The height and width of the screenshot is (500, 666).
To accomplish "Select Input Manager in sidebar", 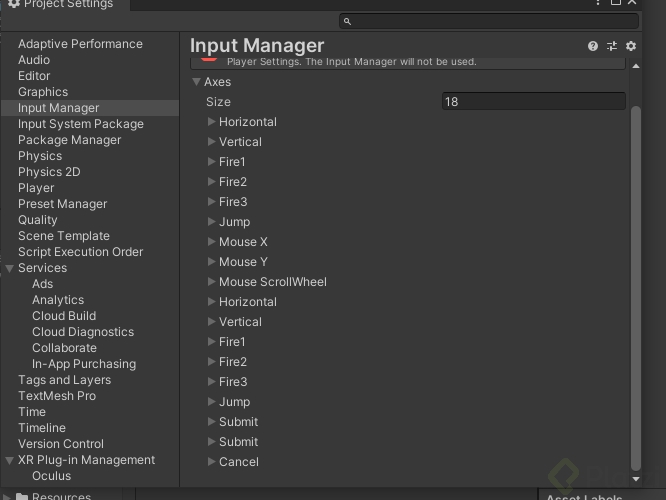I will (x=90, y=108).
